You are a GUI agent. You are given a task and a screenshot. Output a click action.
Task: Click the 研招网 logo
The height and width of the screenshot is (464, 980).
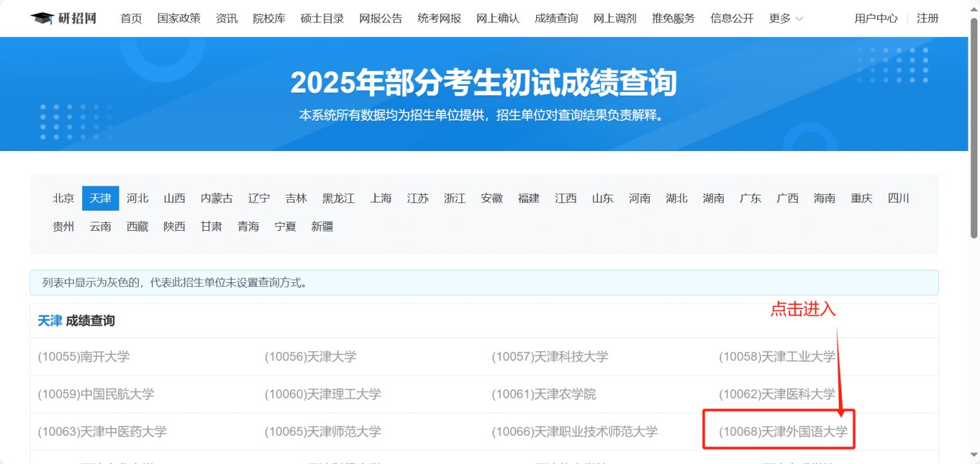pyautogui.click(x=63, y=18)
